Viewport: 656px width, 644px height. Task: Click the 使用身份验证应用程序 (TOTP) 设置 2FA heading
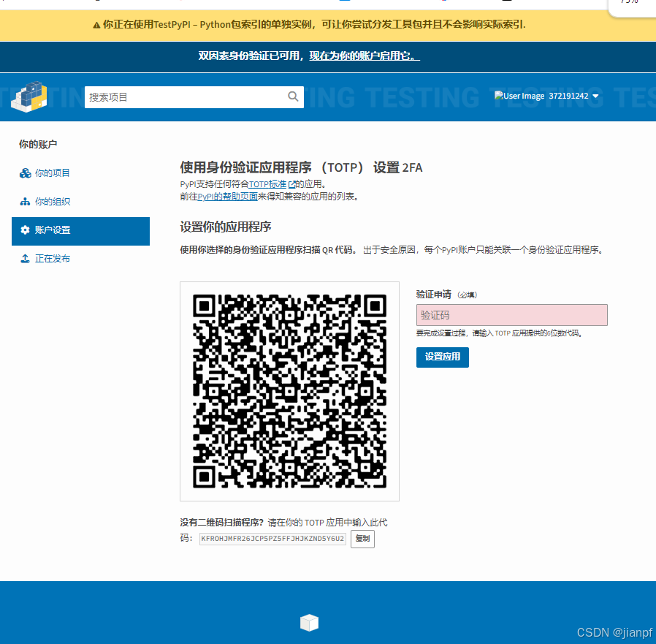301,167
